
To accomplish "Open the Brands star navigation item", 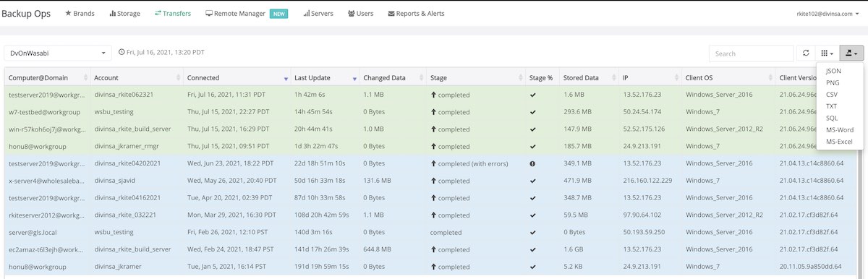I will pyautogui.click(x=80, y=13).
